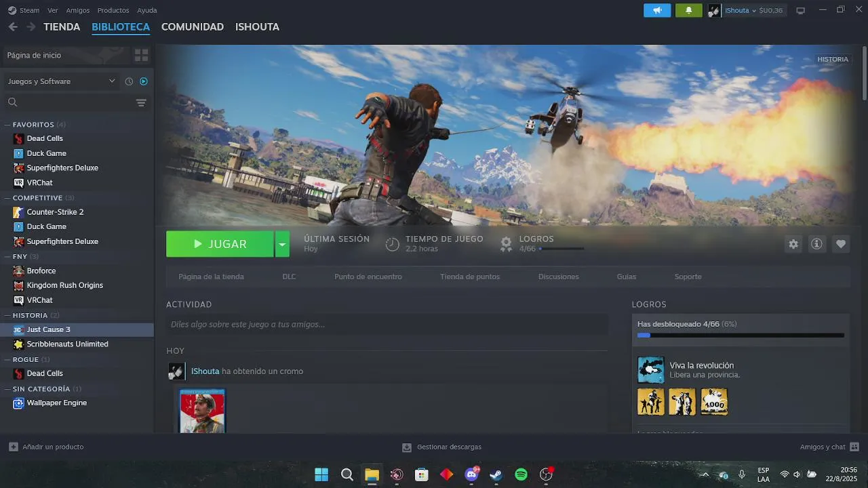Screen dimensions: 868x488
Task: Click the forward navigation arrow
Action: (31, 27)
